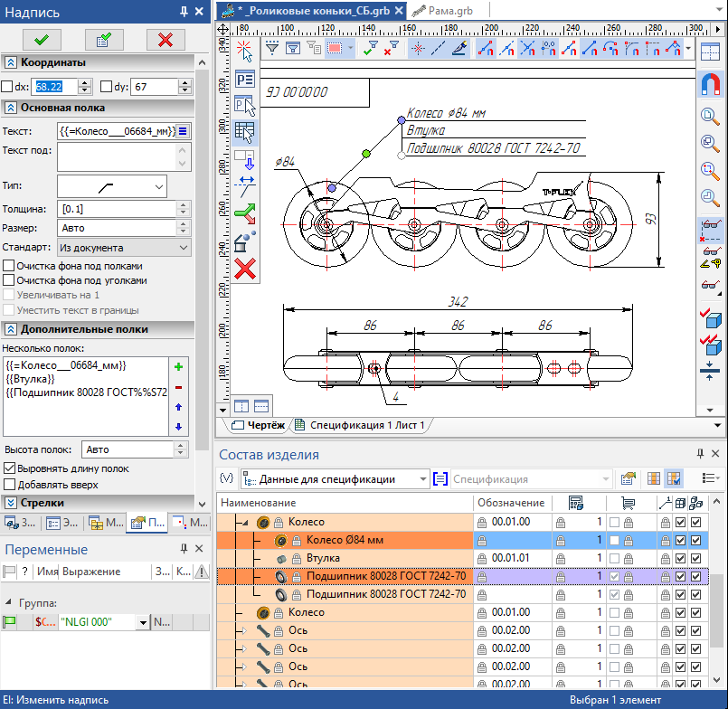The height and width of the screenshot is (709, 728).
Task: Cancel the label with the red X button
Action: point(165,39)
